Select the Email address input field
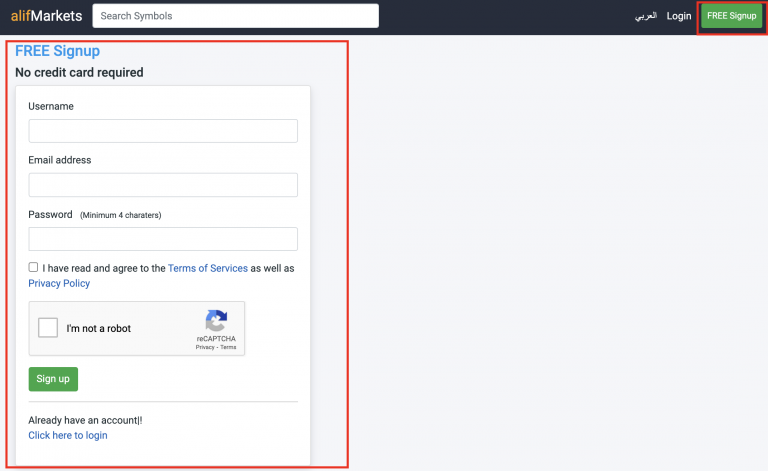The image size is (768, 471). (163, 185)
